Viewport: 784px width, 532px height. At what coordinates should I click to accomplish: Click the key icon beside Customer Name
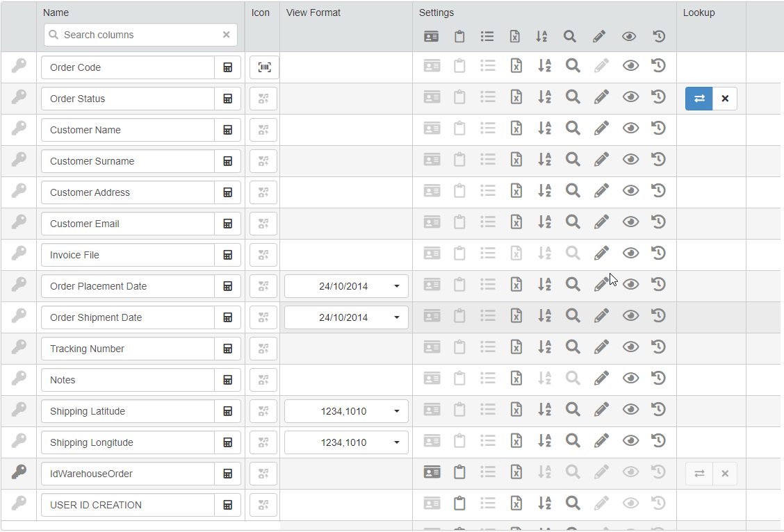tap(19, 129)
